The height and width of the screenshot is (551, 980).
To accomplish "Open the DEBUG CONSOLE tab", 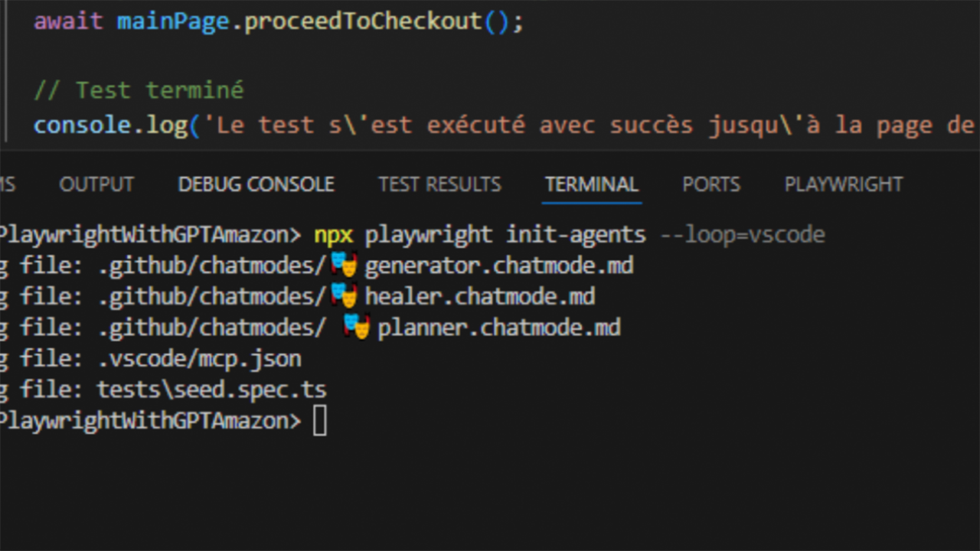I will [x=256, y=184].
